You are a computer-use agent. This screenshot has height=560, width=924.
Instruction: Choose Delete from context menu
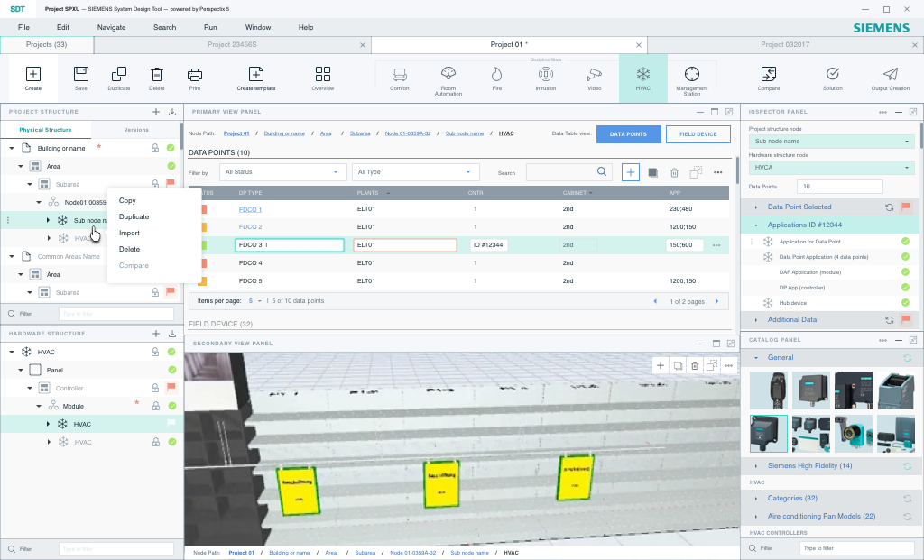tap(129, 249)
